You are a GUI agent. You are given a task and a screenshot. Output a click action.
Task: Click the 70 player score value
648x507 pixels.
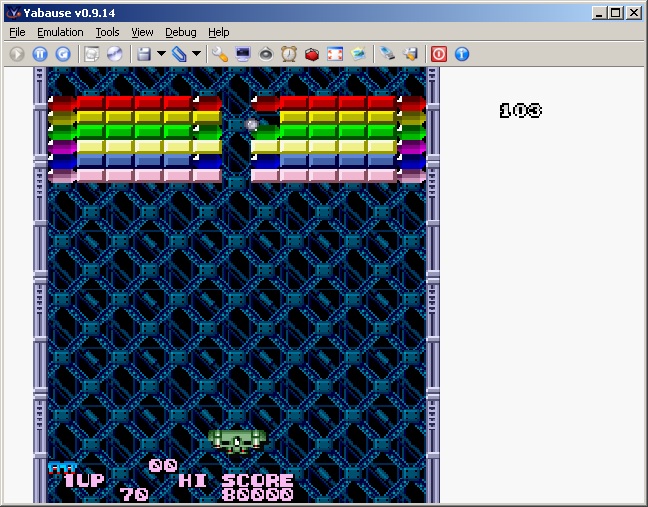click(x=134, y=494)
